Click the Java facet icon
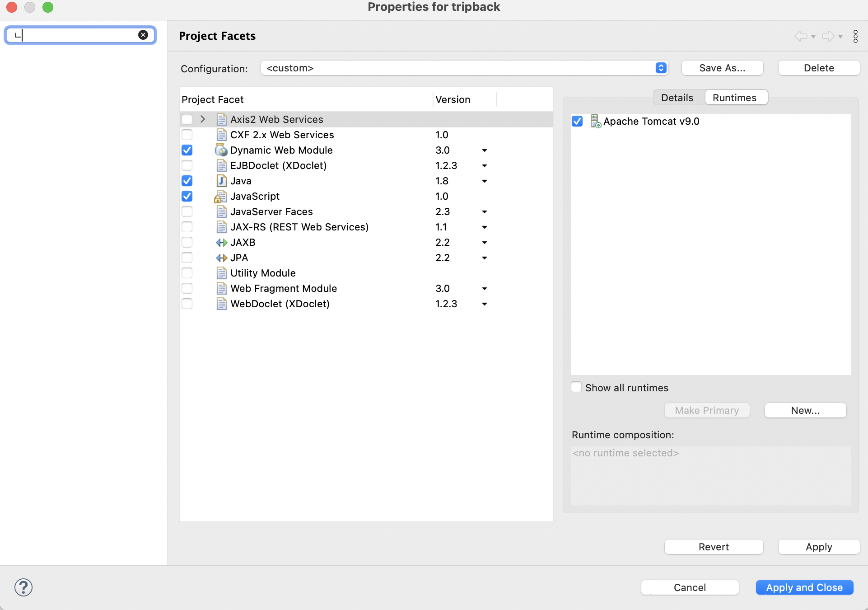Viewport: 868px width, 610px height. (221, 181)
